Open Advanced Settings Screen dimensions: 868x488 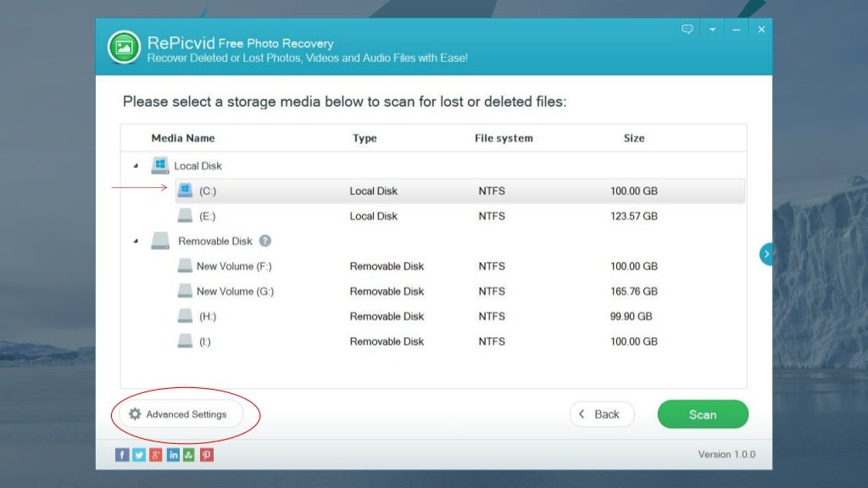coord(181,413)
